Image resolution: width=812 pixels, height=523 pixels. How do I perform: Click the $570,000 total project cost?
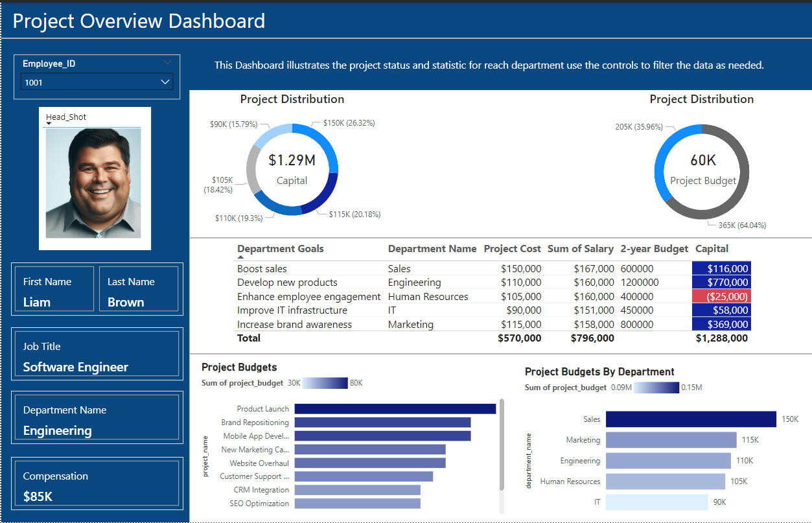(520, 338)
